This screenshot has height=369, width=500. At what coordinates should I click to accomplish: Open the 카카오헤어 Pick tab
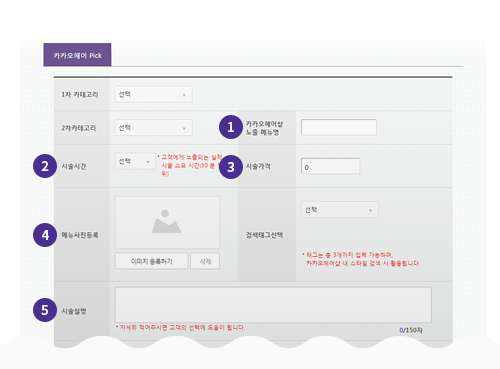pos(77,55)
